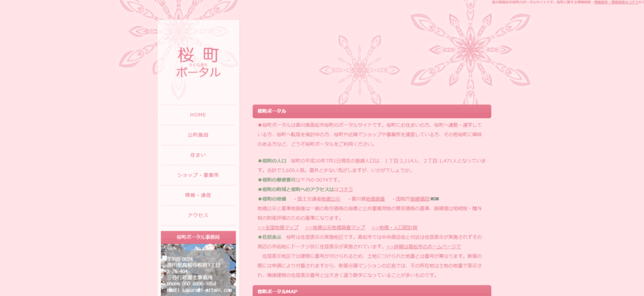
Task: Click the コチラ access link
Action: tap(346, 189)
